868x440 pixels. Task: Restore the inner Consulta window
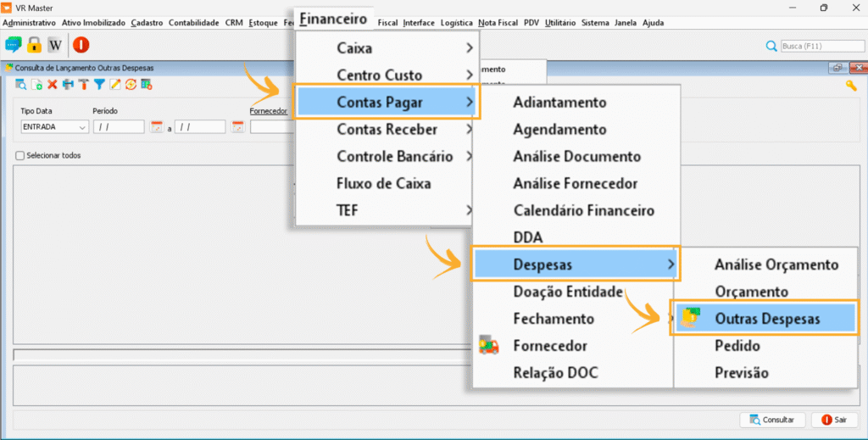[x=837, y=68]
